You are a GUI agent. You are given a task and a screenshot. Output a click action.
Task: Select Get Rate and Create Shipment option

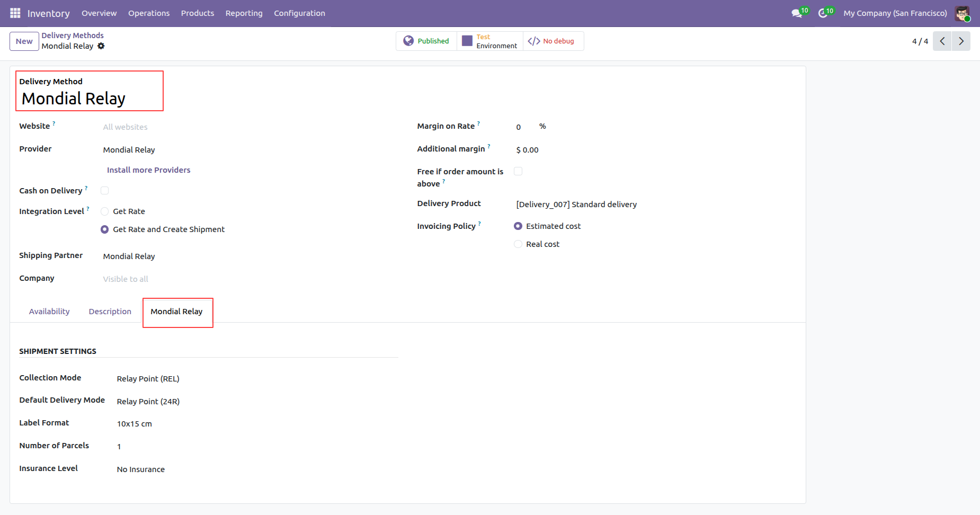[x=105, y=229]
